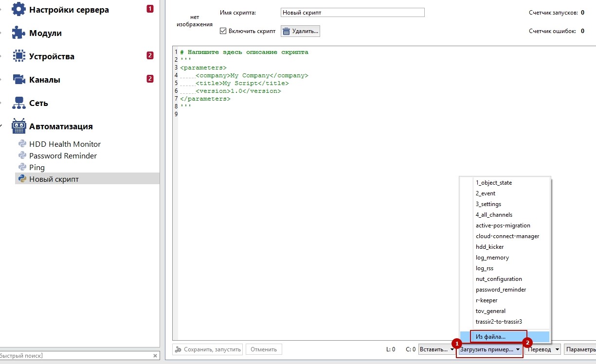Click the 'Отменить' button
Viewport: 596px width, 364px height.
pos(264,349)
